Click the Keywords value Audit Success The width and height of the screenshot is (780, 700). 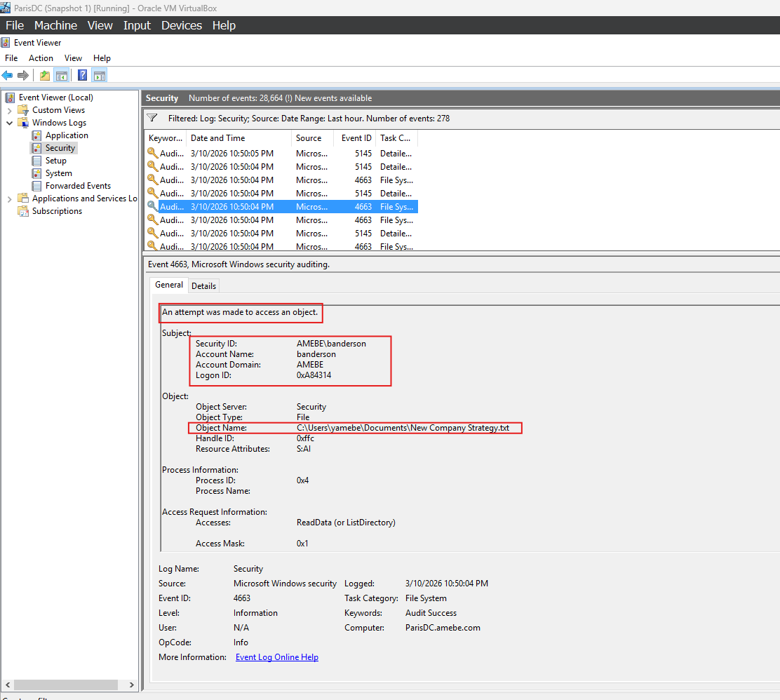tap(431, 613)
